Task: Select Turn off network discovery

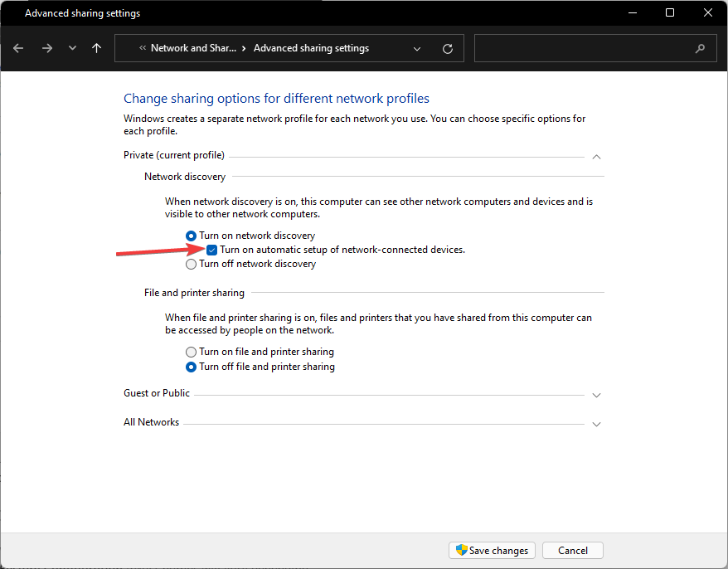Action: point(192,264)
